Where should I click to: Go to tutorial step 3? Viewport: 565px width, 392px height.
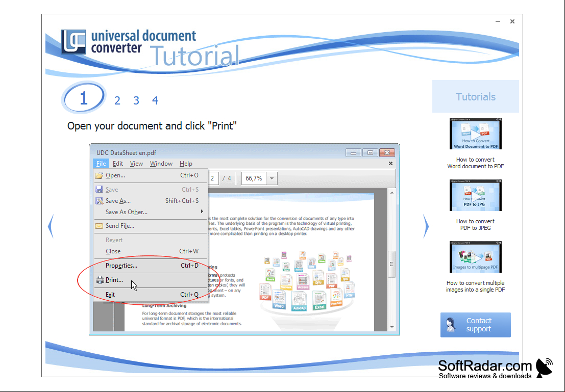pos(136,100)
